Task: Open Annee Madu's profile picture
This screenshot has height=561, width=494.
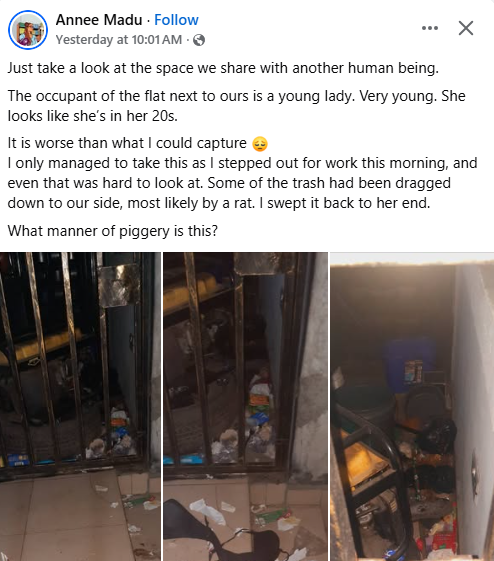Action: (x=28, y=30)
